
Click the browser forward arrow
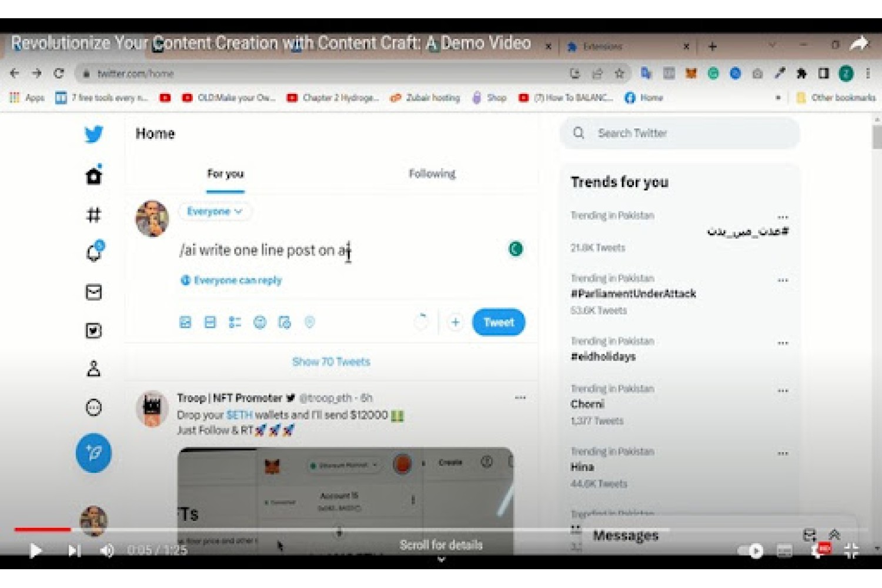pos(36,73)
